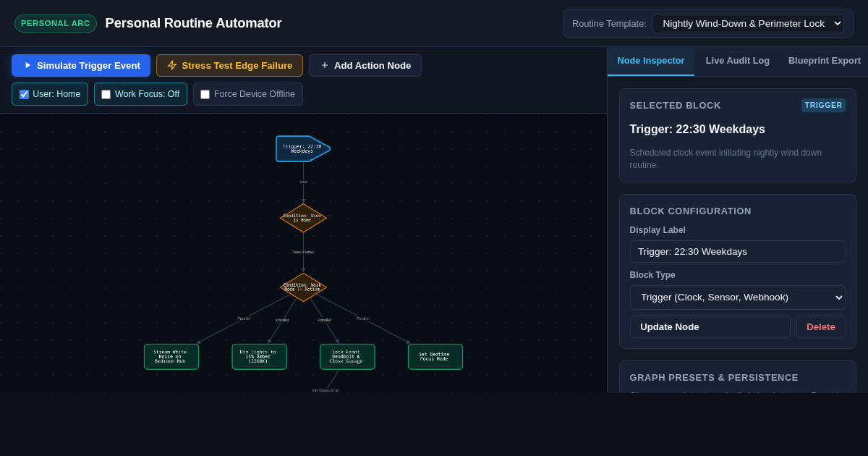Screen dimensions: 868x456
Task: Click the 'Display Label' field label
Action: pyautogui.click(x=658, y=230)
